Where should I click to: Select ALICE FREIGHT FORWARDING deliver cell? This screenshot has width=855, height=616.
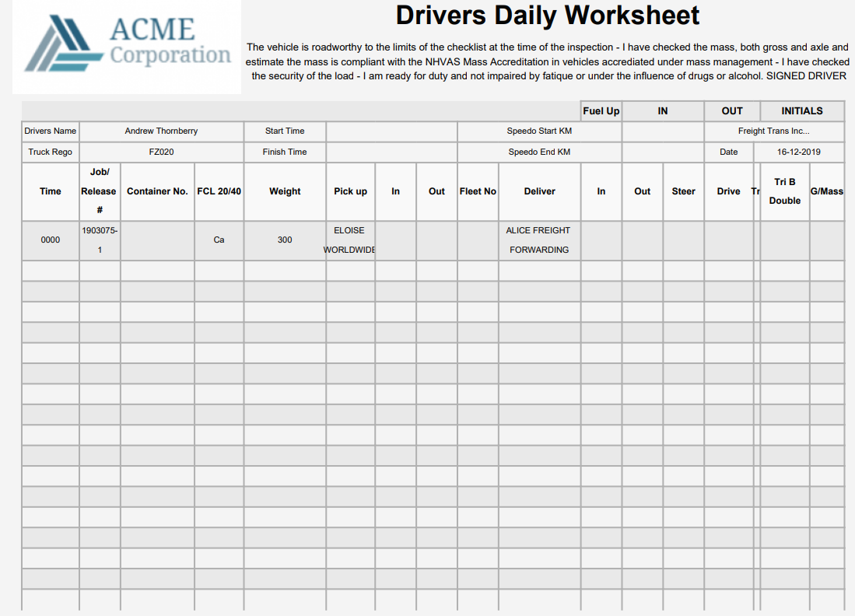coord(539,240)
